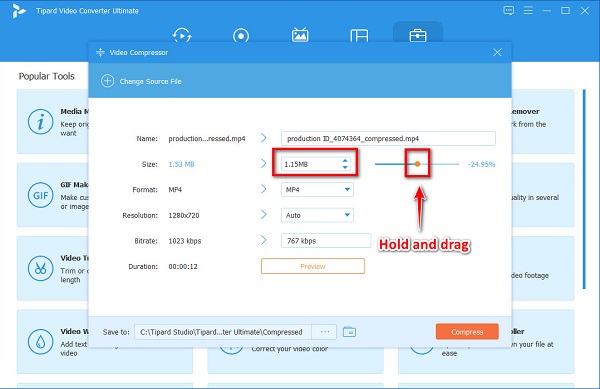Open the hamburger menu in title bar
Viewport: 600px width, 389px height.
point(528,10)
